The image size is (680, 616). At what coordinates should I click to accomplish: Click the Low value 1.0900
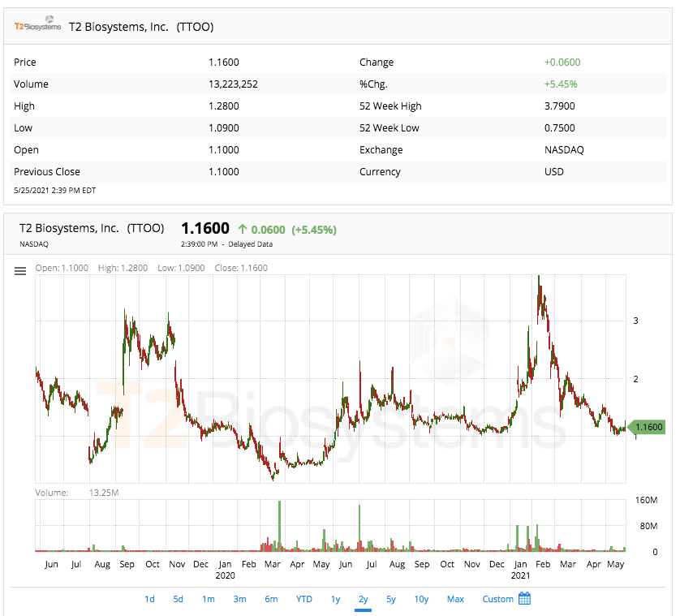click(224, 128)
